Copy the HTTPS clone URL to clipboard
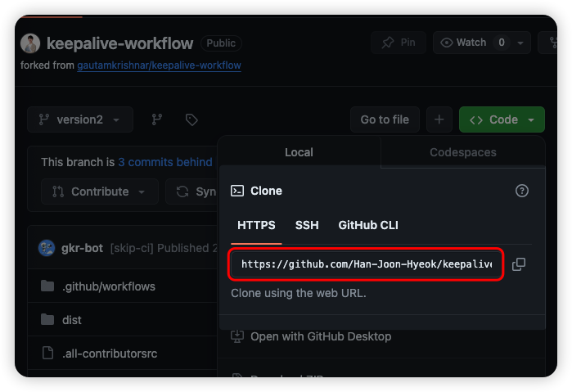This screenshot has width=572, height=392. coord(519,264)
